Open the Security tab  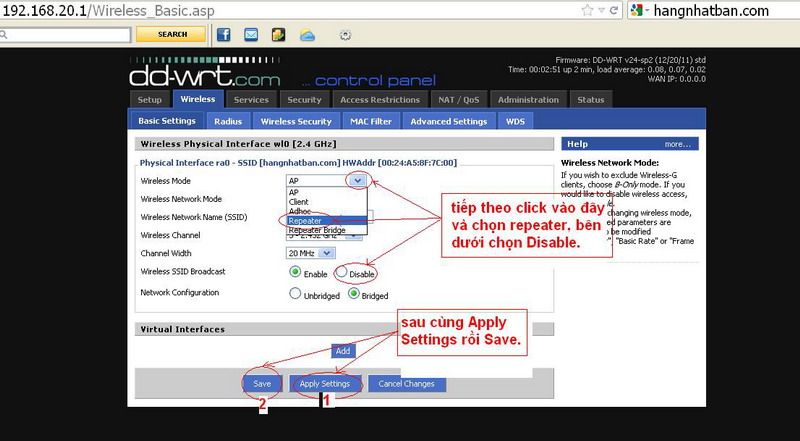pos(304,100)
